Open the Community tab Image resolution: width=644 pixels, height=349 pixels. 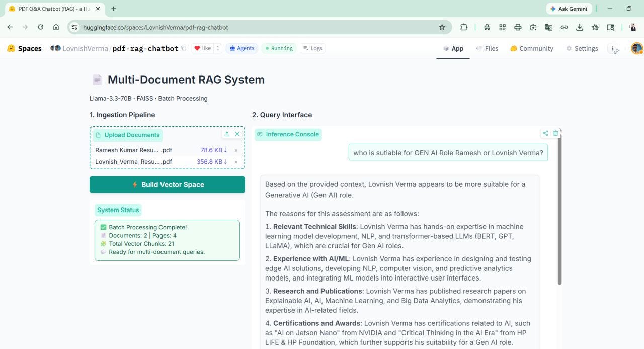pos(531,48)
